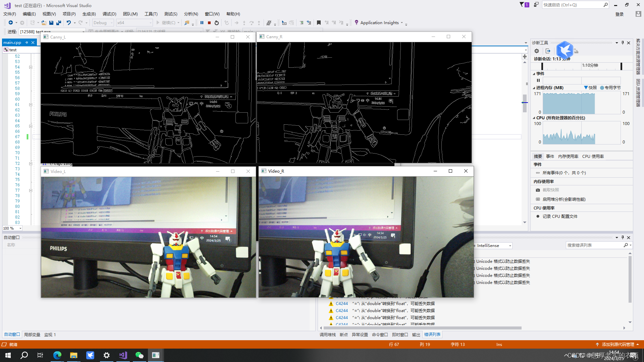Image resolution: width=644 pixels, height=362 pixels.
Task: Click the 登录 sign-in link
Action: coord(619,14)
